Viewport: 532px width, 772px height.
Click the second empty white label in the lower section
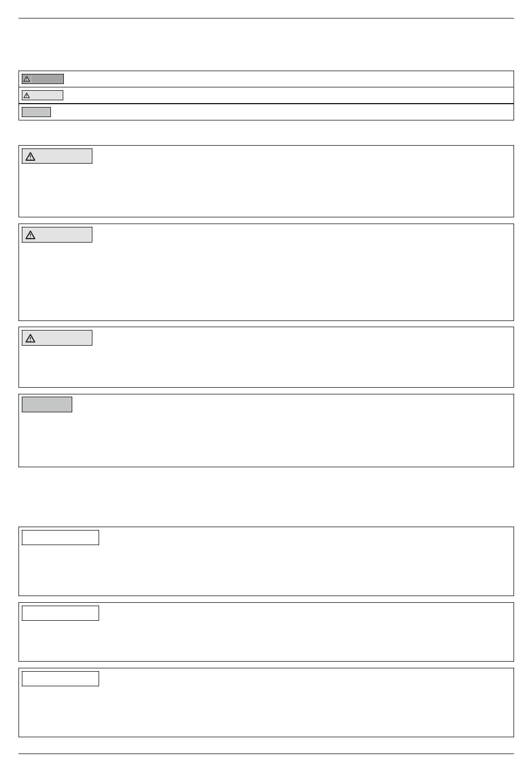click(x=60, y=613)
